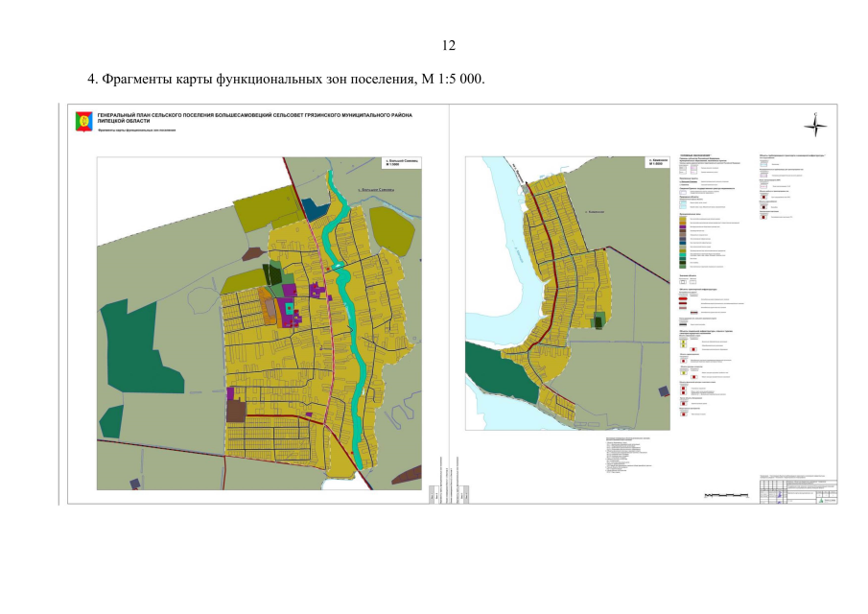Click the north arrow compass symbol
The image size is (868, 614).
815,126
